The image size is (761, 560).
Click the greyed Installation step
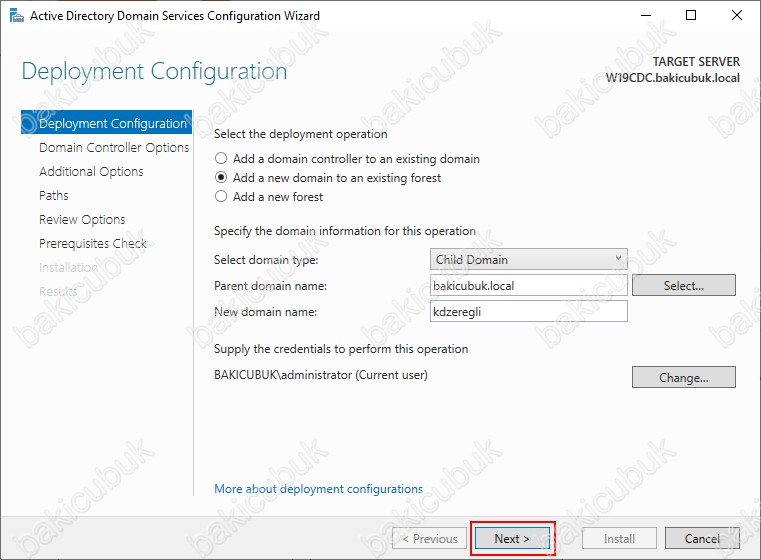[68, 267]
